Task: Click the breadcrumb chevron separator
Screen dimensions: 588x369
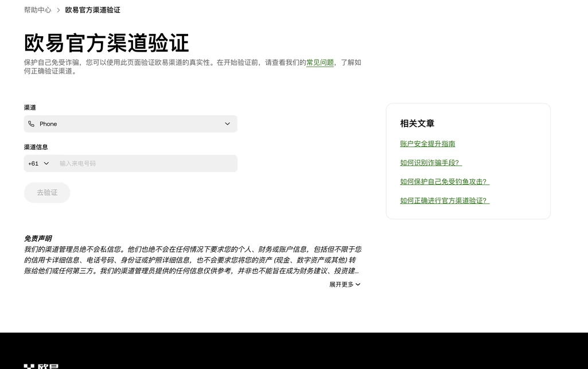Action: click(58, 10)
